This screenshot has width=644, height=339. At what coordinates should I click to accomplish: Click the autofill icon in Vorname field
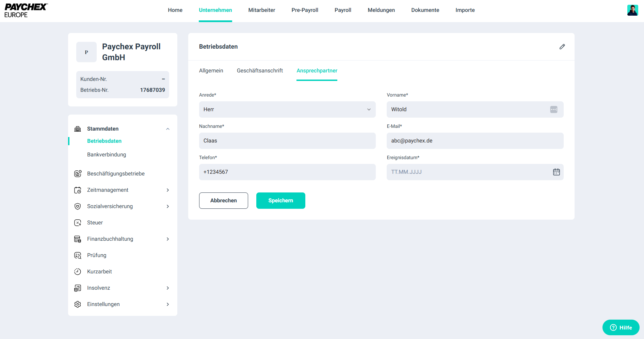click(553, 109)
